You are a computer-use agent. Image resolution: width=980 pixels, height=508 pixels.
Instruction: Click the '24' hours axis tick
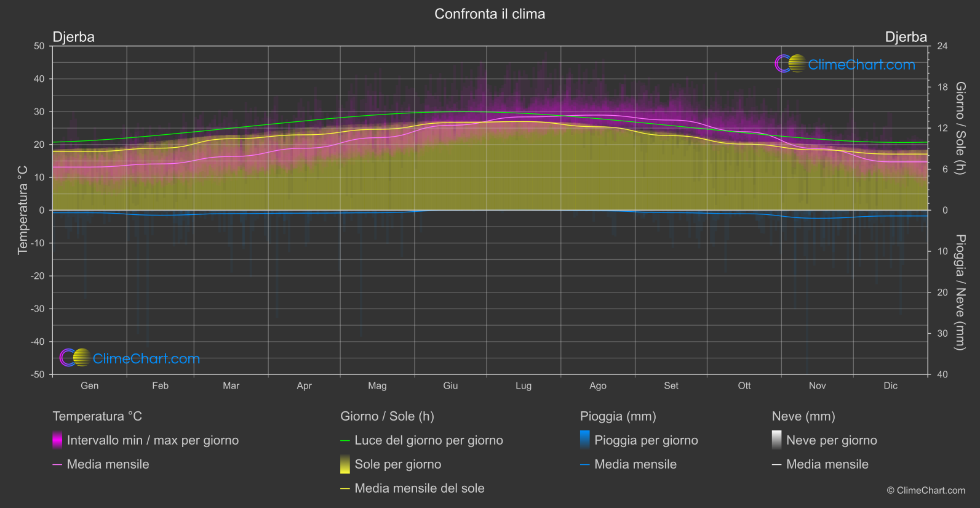[942, 46]
